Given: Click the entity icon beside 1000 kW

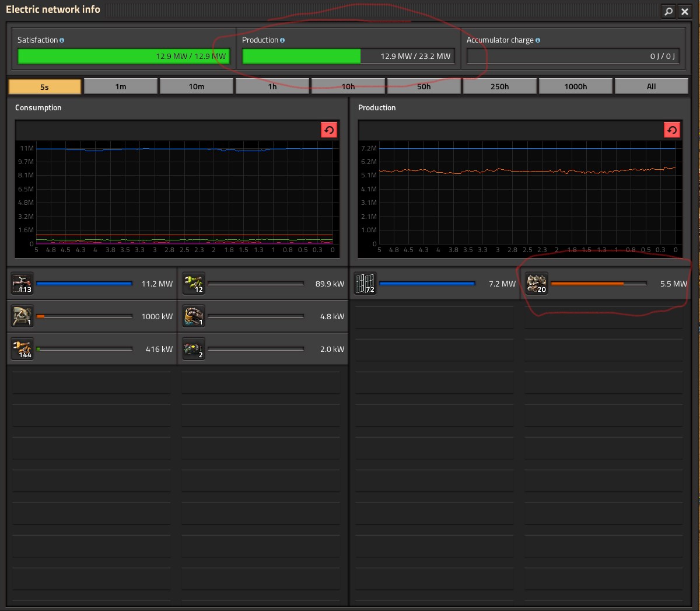Looking at the screenshot, I should point(23,316).
